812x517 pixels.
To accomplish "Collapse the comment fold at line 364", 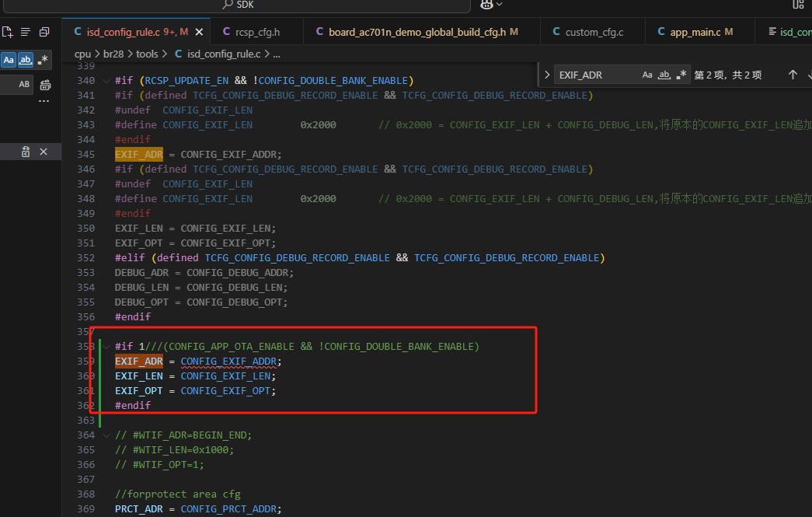I will [106, 435].
